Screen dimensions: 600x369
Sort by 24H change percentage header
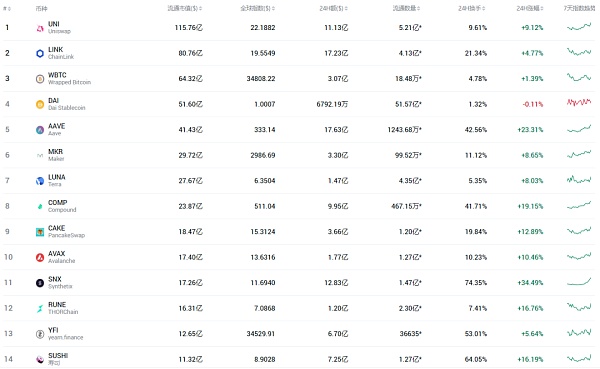tap(530, 8)
